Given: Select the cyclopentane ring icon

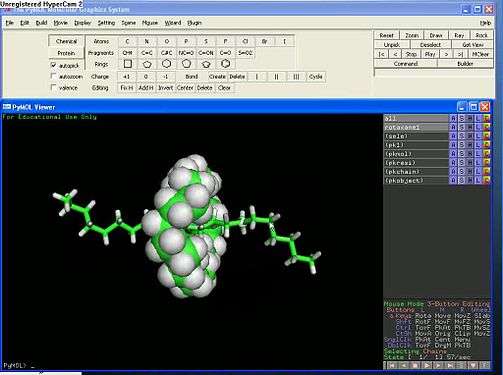Looking at the screenshot, I should 147,64.
